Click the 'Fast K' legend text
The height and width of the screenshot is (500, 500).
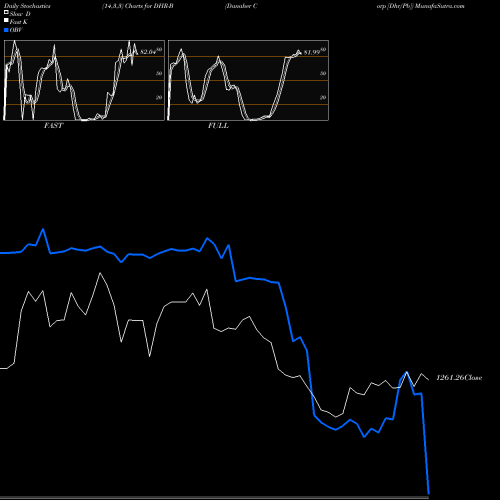19,22
